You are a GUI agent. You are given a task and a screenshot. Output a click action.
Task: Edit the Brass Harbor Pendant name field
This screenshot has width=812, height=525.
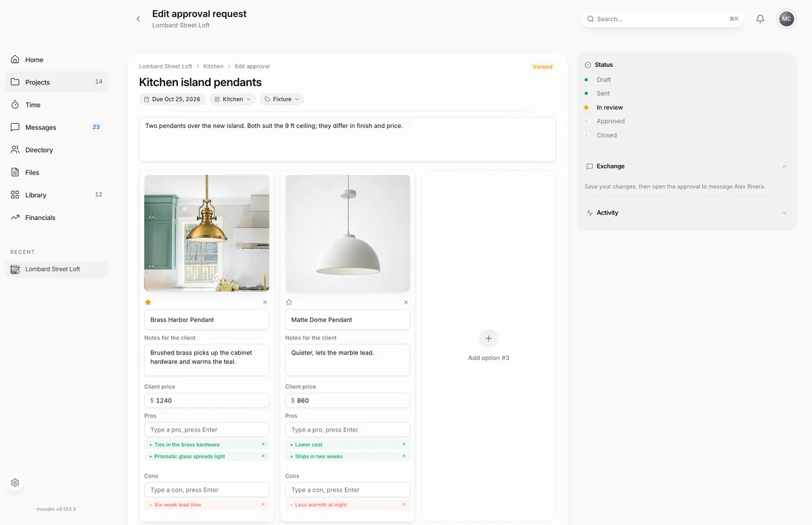(206, 320)
